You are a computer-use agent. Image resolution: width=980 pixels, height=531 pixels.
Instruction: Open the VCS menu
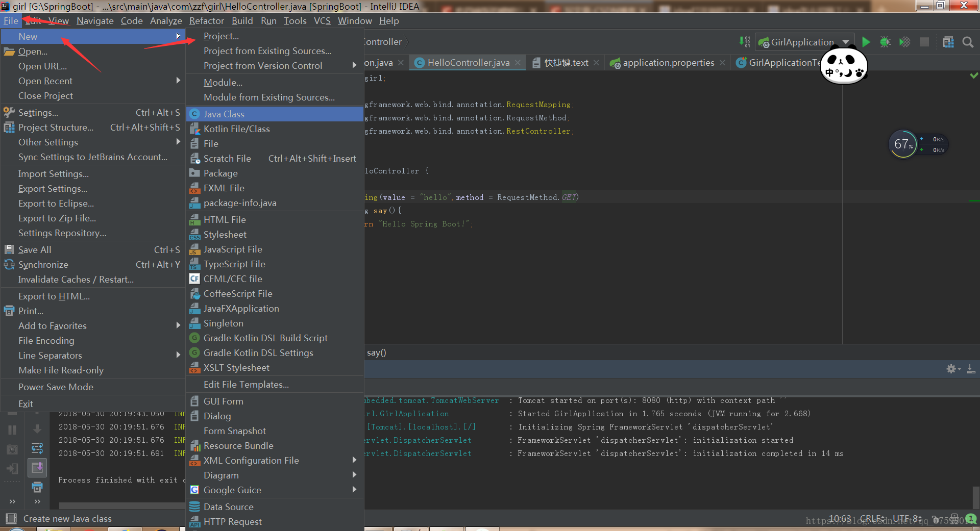tap(322, 21)
